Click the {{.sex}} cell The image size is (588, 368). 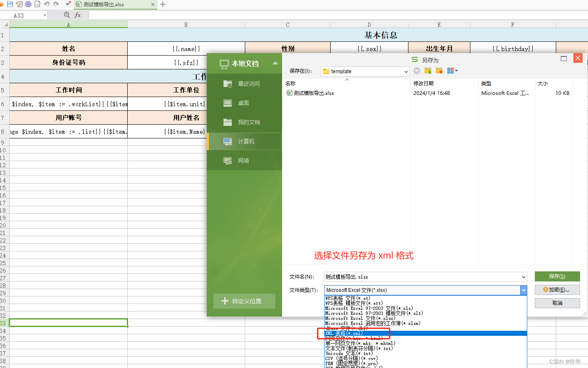[369, 49]
